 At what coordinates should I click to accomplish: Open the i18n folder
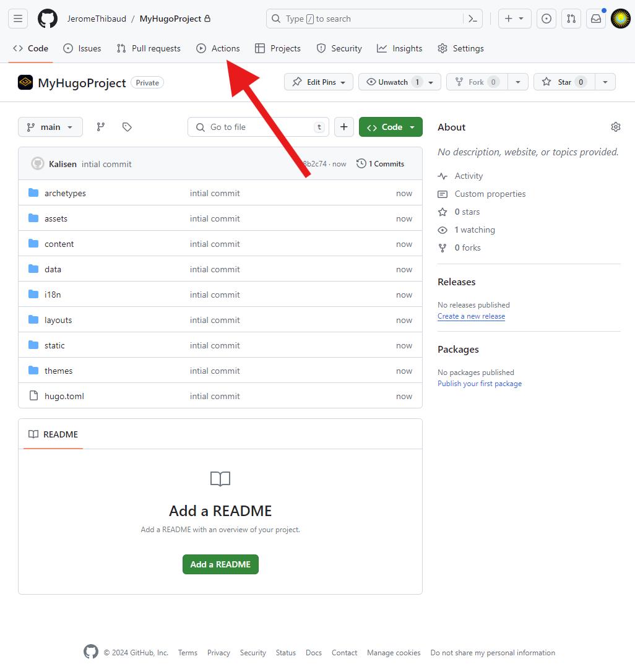(x=53, y=295)
